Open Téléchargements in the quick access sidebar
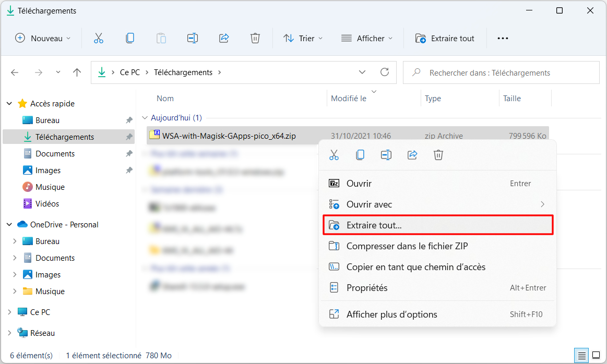 coord(68,137)
